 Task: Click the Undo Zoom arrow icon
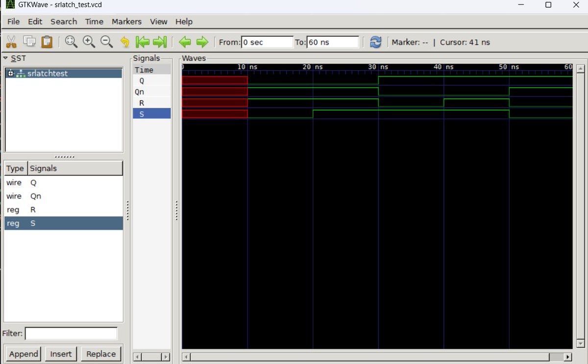click(124, 42)
